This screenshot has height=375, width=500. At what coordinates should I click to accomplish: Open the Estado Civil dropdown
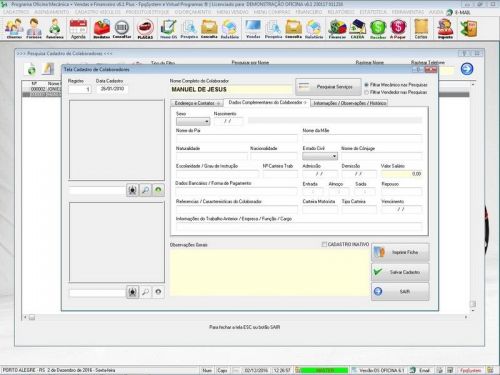(x=320, y=156)
